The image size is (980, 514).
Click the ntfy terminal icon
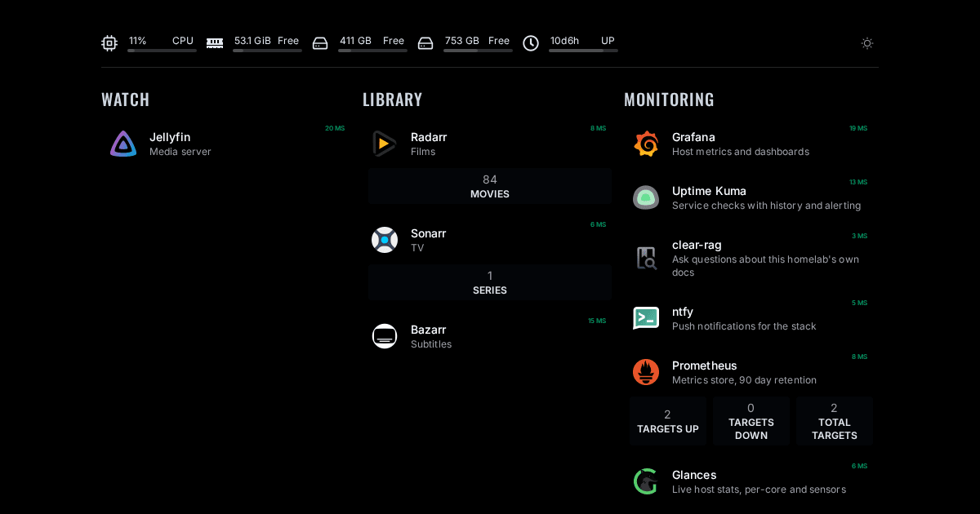click(x=646, y=318)
